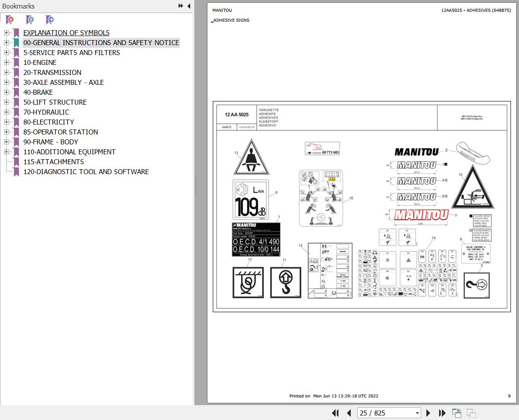This screenshot has height=420, width=519.
Task: Click the red MANITOU logo decal
Action: tap(421, 215)
